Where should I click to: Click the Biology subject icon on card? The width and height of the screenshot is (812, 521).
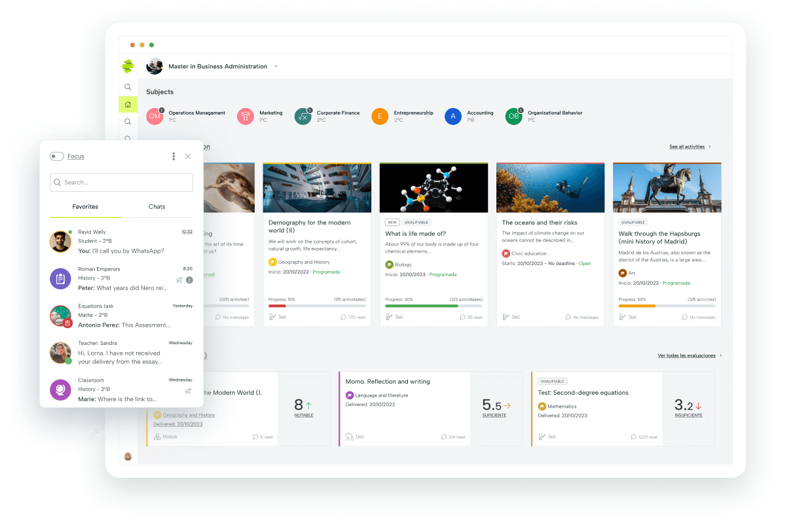(389, 264)
